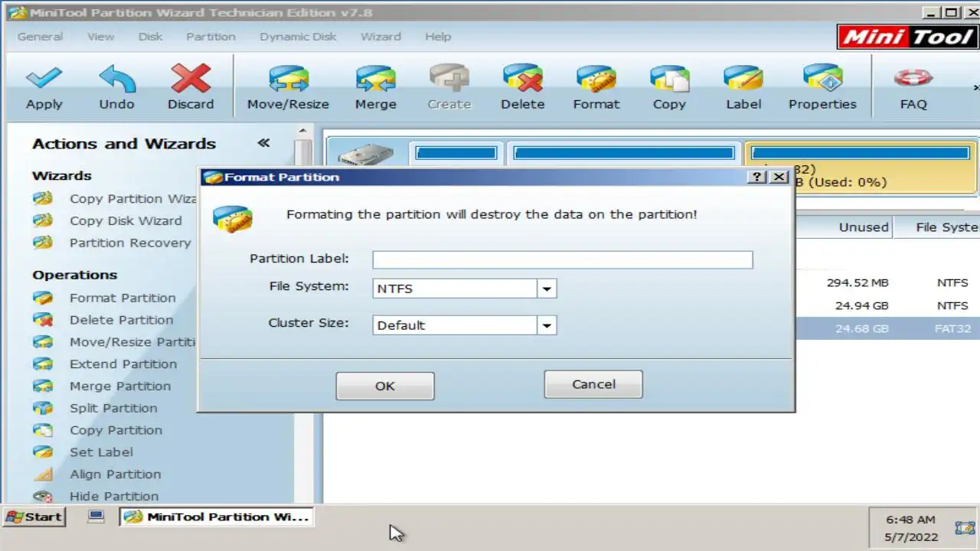This screenshot has width=980, height=551.
Task: Click Split Partition operation icon
Action: (43, 408)
